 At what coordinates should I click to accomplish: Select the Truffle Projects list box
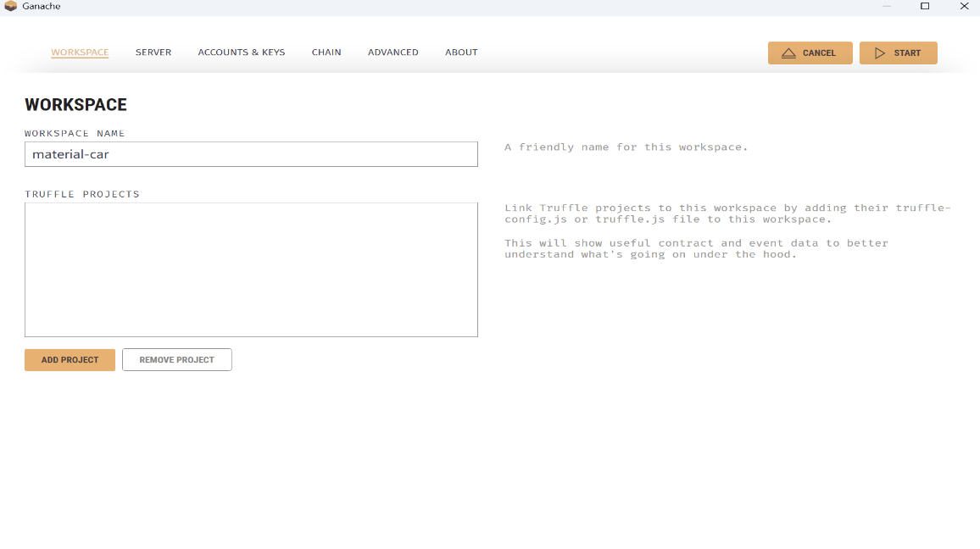(x=251, y=269)
